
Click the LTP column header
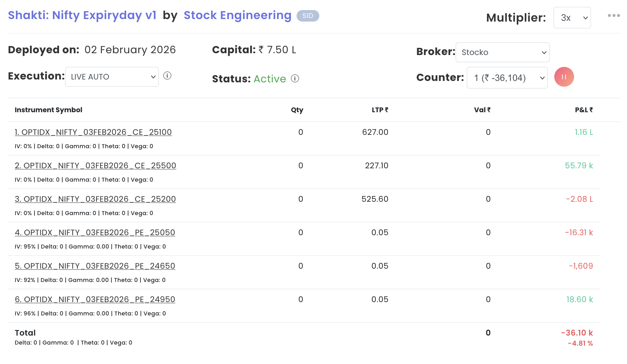[x=380, y=110]
